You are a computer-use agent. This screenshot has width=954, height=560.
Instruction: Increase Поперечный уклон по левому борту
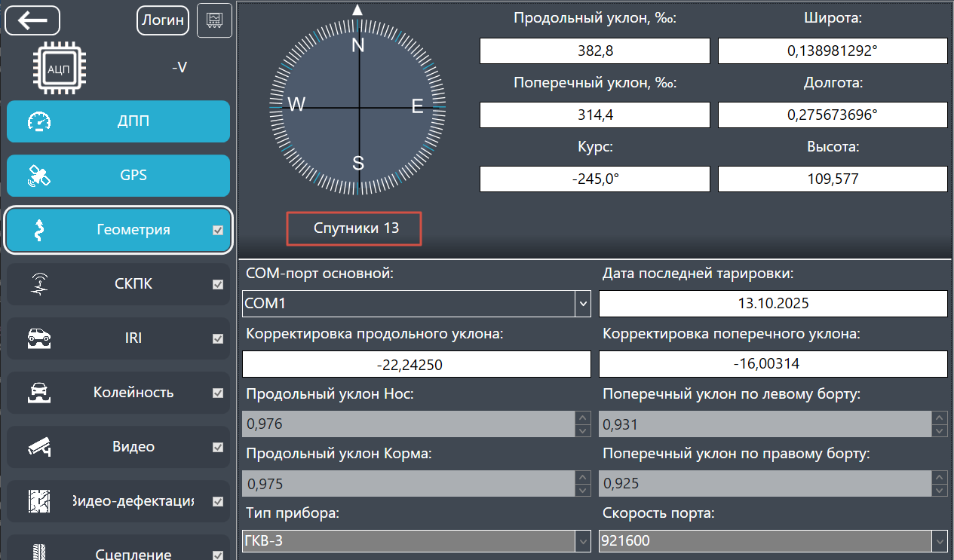click(940, 418)
